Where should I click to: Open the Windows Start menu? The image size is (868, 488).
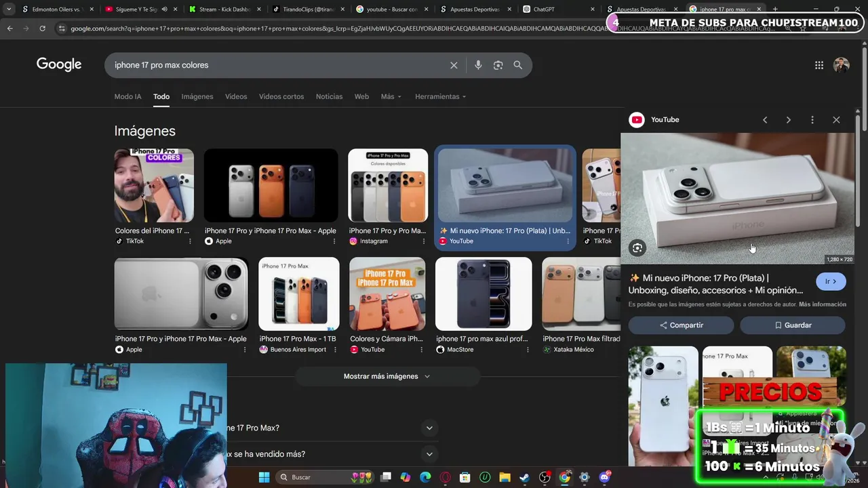point(264,477)
